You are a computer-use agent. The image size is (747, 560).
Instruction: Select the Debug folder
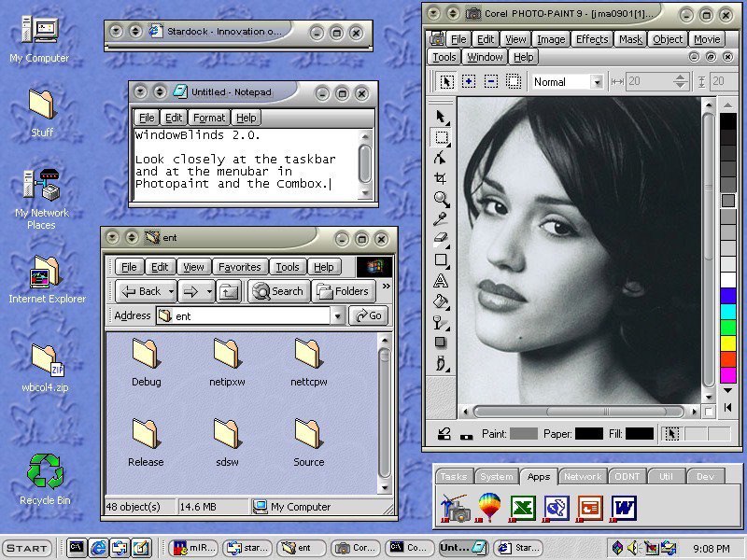click(x=146, y=362)
